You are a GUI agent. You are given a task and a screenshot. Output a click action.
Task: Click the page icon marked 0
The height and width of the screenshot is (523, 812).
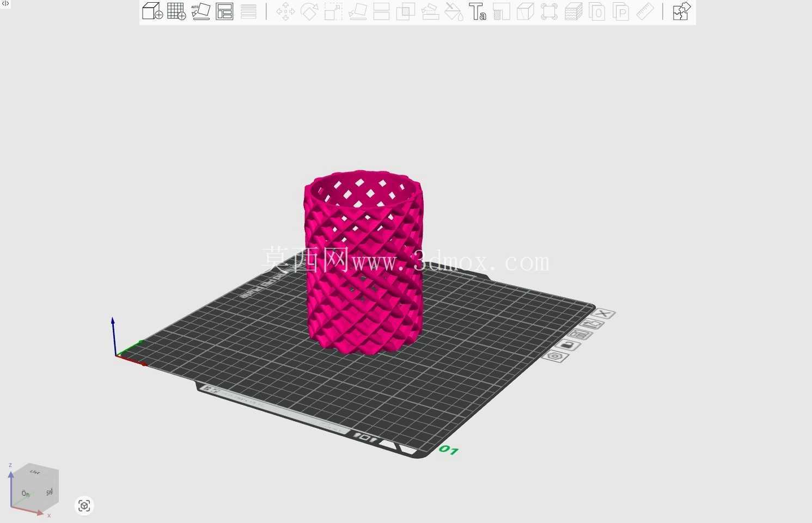pos(597,11)
